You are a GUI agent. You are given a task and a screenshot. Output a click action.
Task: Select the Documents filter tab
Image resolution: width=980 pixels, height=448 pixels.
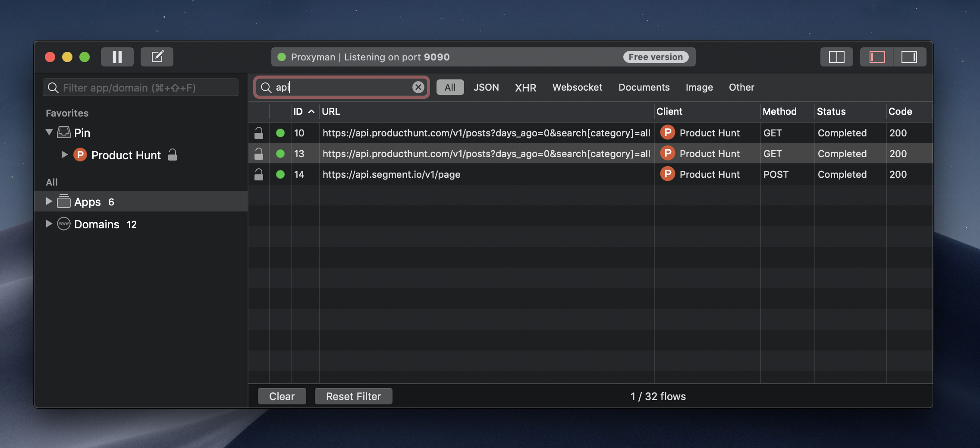(644, 87)
